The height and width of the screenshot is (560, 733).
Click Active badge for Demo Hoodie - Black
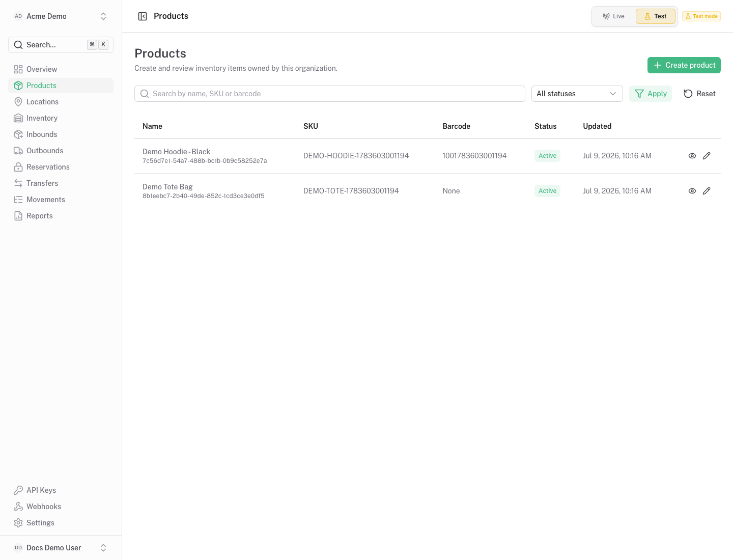click(x=547, y=156)
